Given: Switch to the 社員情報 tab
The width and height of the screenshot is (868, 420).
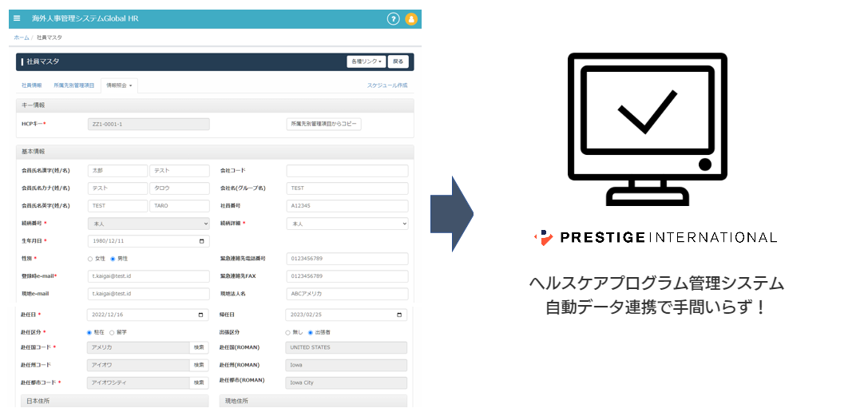Looking at the screenshot, I should click(x=32, y=85).
